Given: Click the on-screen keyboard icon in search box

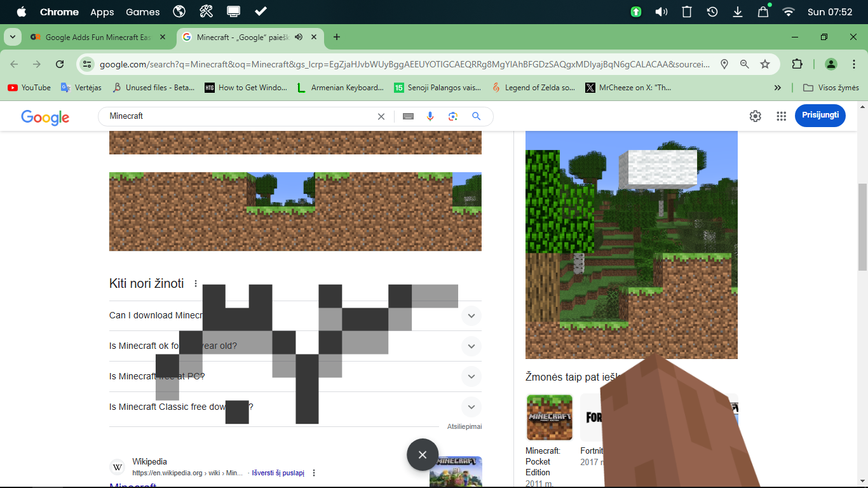Looking at the screenshot, I should (x=408, y=116).
